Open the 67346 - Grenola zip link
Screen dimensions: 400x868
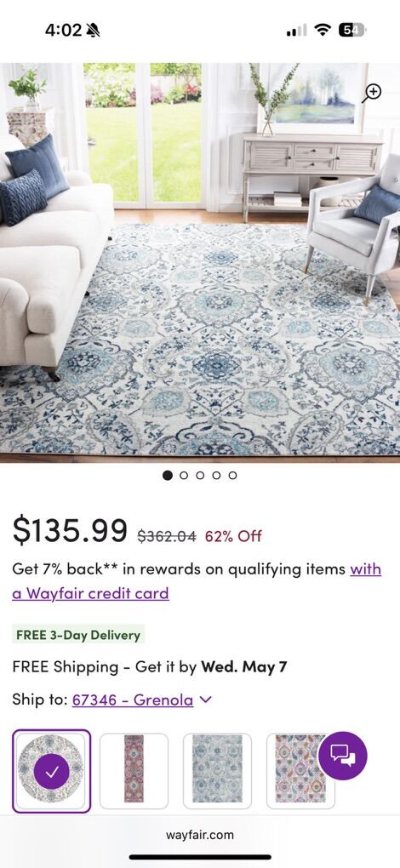pyautogui.click(x=133, y=700)
